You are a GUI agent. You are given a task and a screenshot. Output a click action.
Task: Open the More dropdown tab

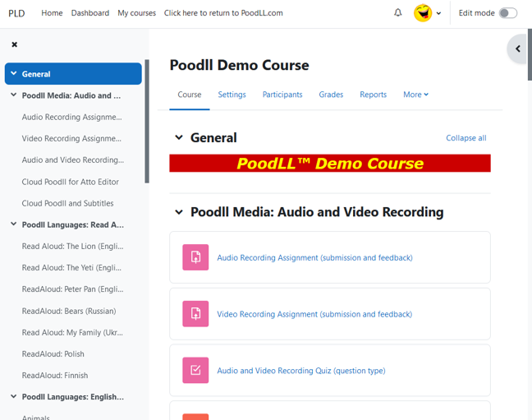(415, 95)
